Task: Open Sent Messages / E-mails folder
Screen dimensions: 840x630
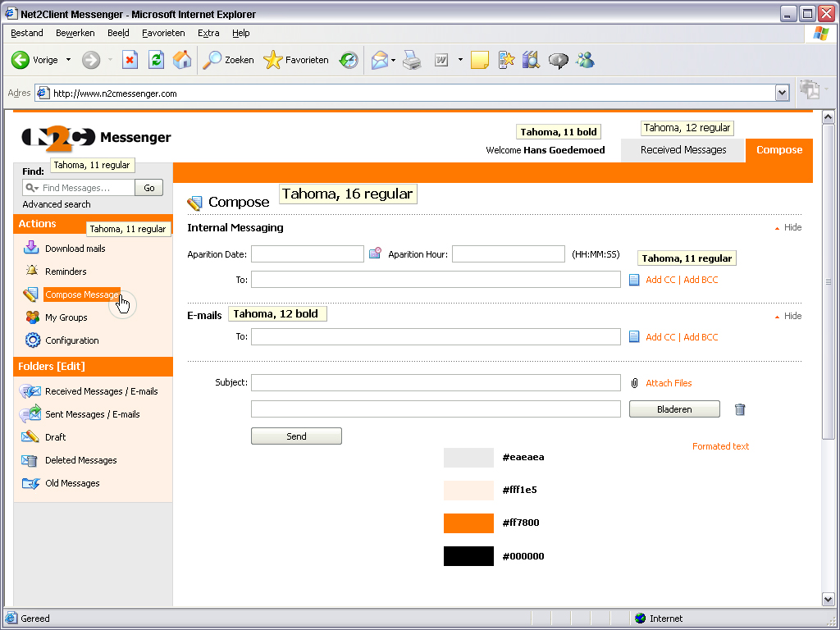Action: click(x=92, y=414)
